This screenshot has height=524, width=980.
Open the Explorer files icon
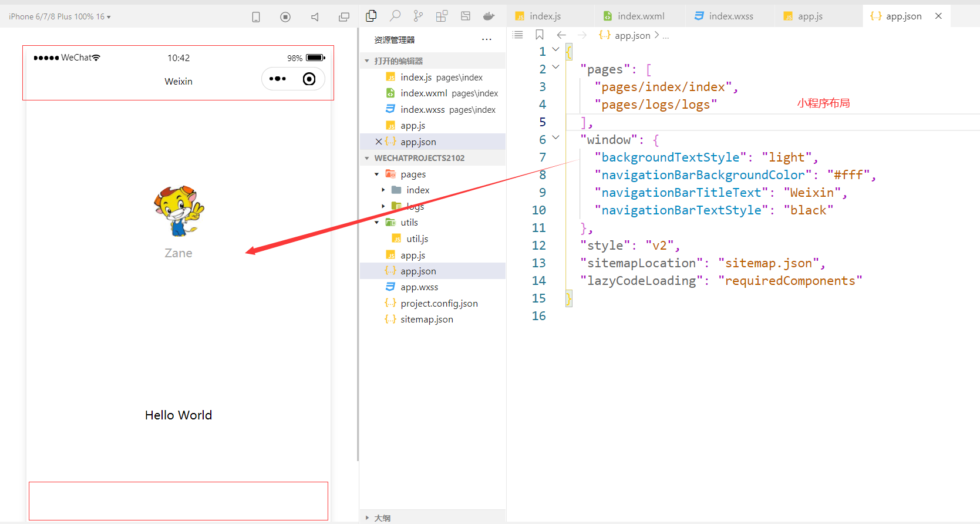[x=371, y=16]
